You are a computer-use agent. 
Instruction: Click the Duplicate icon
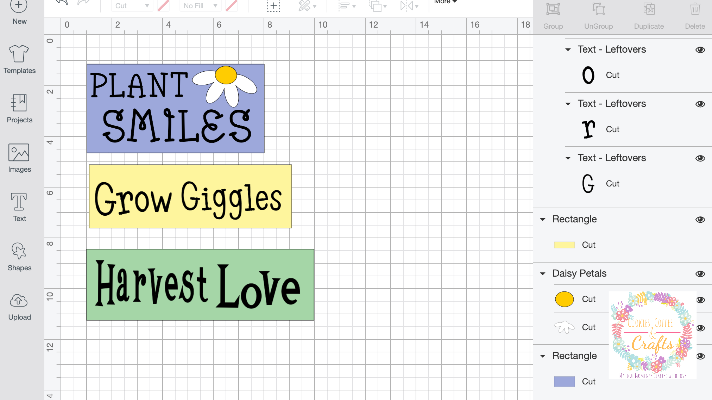click(649, 15)
